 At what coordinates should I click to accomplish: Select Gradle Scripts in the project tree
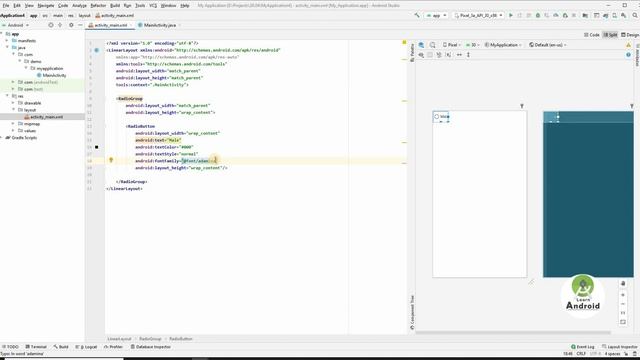coord(21,138)
